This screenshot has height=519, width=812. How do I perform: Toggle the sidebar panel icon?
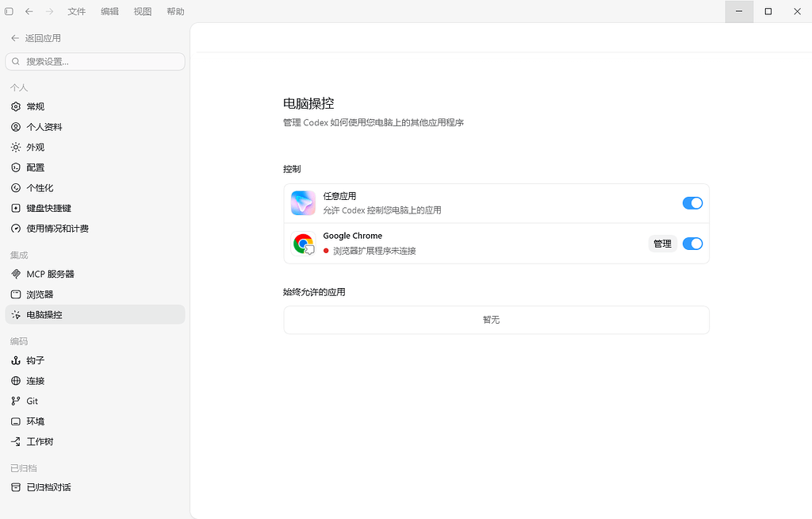point(9,11)
